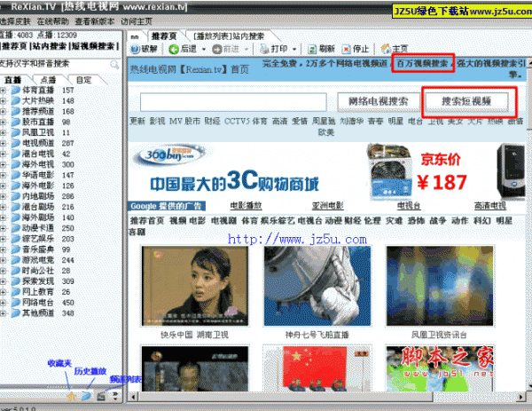This screenshot has width=532, height=411.
Task: Click into the main page search field
Action: point(233,102)
